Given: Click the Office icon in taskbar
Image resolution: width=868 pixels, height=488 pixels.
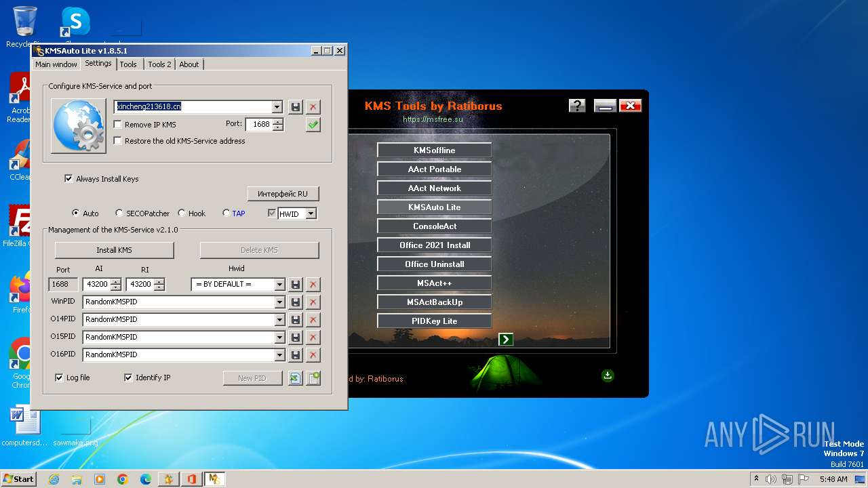Looking at the screenshot, I should [x=192, y=479].
